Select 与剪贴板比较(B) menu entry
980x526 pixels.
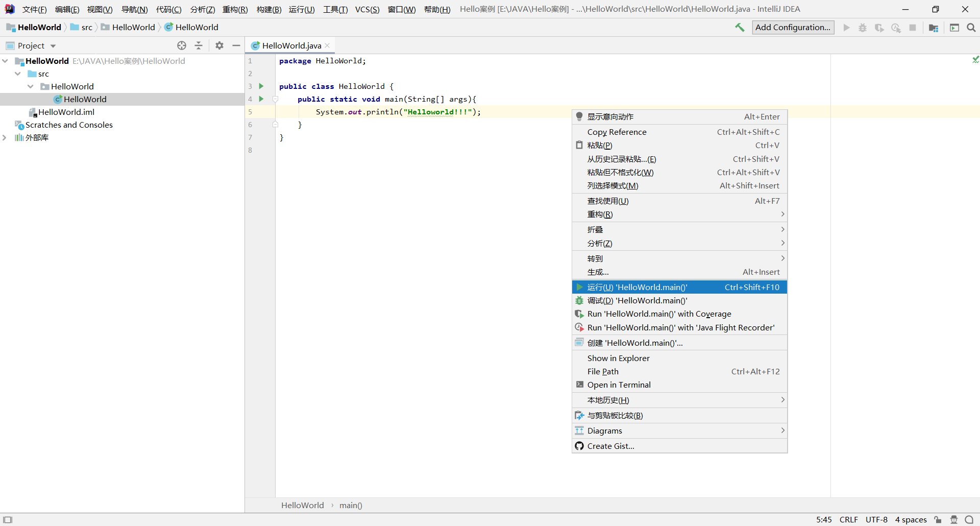[x=680, y=416]
